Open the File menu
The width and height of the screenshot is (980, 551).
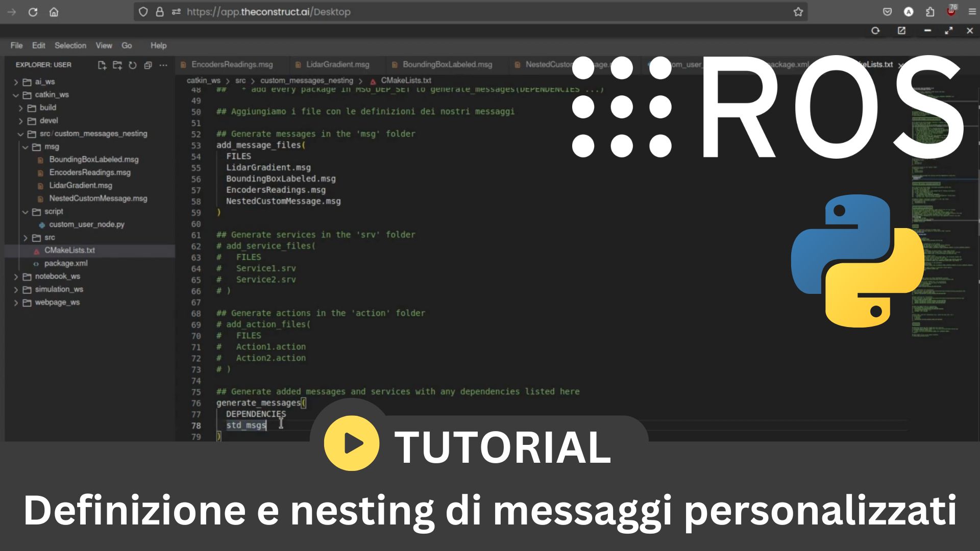pos(17,45)
